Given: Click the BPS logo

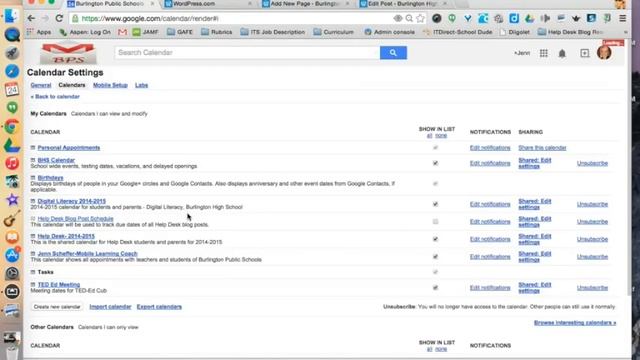Looking at the screenshot, I should coord(68,53).
